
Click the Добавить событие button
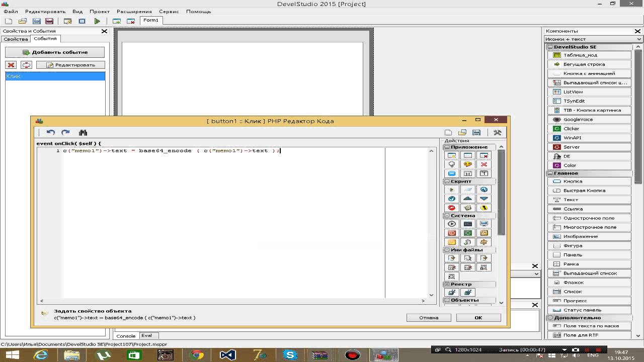tap(55, 52)
